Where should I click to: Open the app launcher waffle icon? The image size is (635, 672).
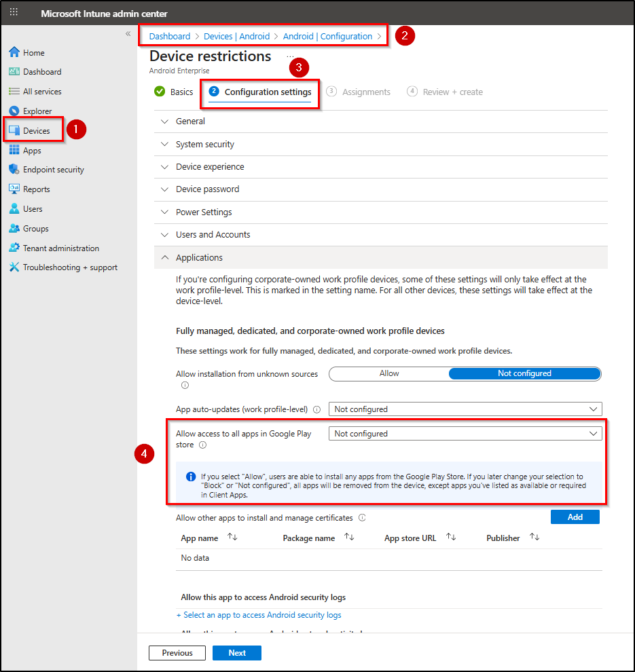(x=14, y=13)
